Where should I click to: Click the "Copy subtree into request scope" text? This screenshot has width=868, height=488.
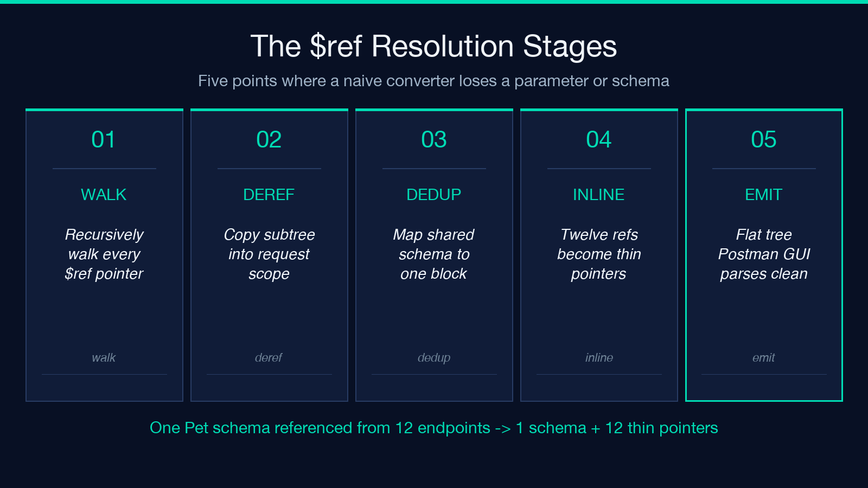(269, 254)
